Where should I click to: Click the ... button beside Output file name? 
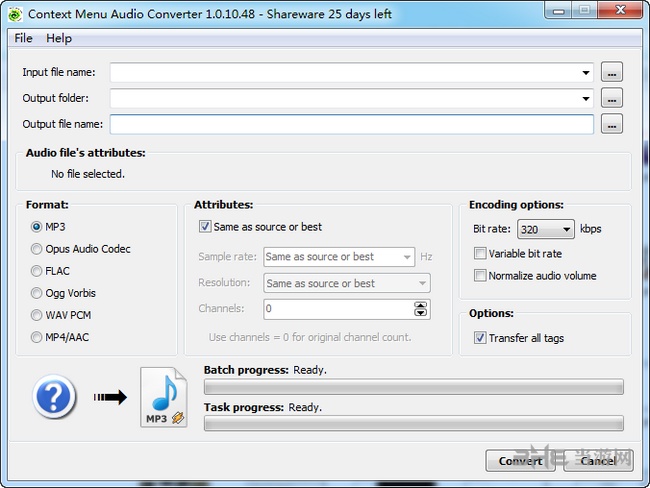tap(612, 124)
